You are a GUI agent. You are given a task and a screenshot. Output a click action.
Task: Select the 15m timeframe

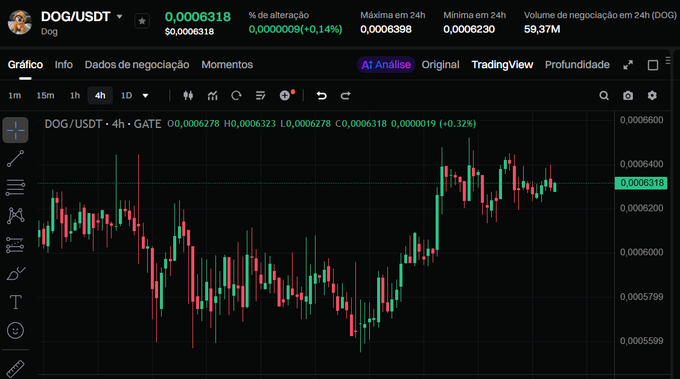point(45,95)
